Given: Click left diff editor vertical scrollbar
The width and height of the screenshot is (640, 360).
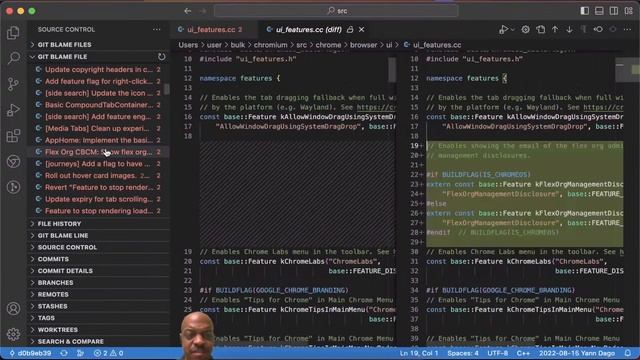Looking at the screenshot, I should pos(392,69).
